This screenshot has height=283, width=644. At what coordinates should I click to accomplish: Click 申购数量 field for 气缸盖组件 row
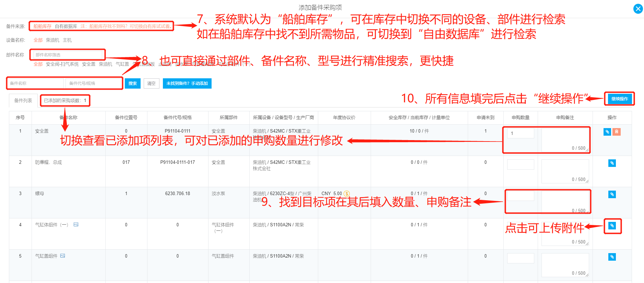pyautogui.click(x=521, y=258)
